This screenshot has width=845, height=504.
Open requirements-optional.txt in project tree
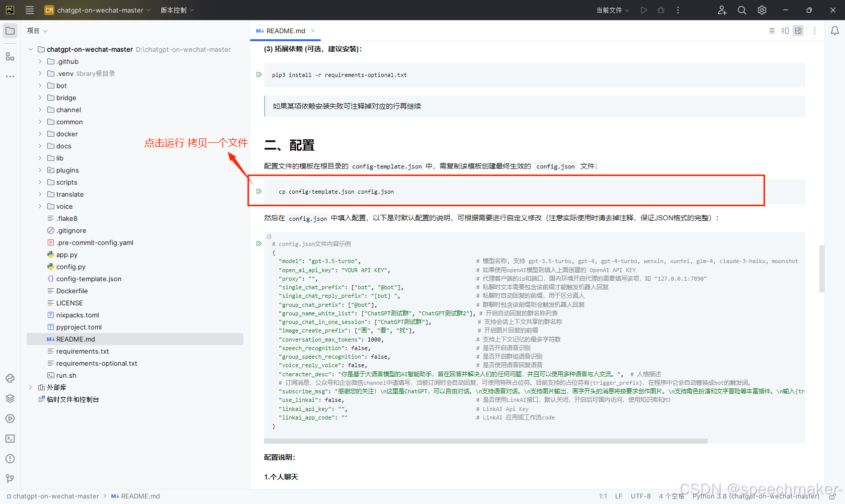point(97,363)
